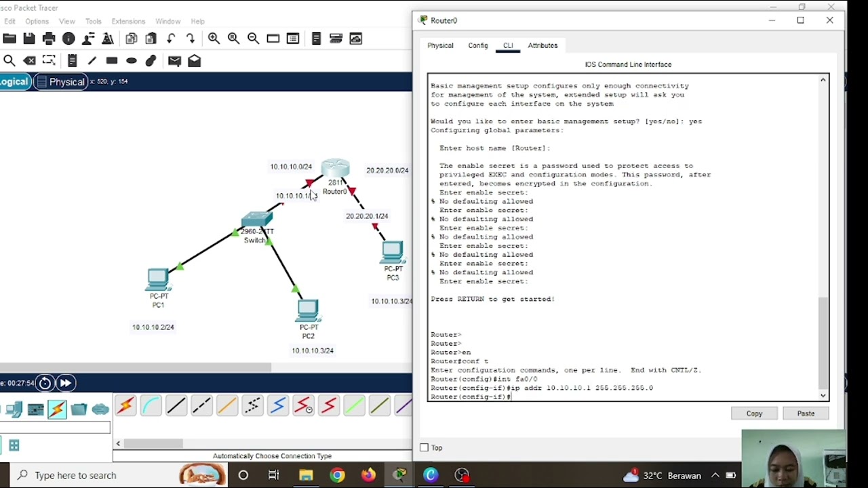The image size is (868, 488).
Task: Open the Attributes tab in Router0
Action: click(542, 45)
